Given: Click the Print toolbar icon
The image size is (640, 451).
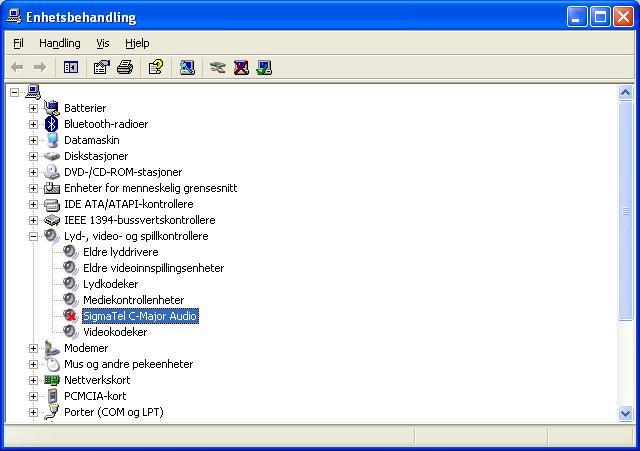Looking at the screenshot, I should (125, 67).
